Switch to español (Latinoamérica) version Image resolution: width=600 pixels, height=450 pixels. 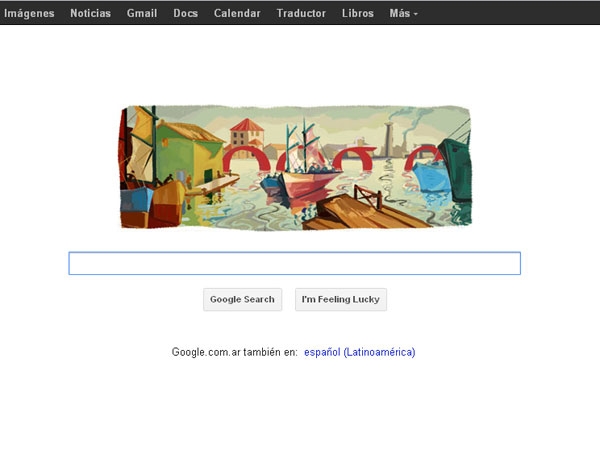click(359, 352)
